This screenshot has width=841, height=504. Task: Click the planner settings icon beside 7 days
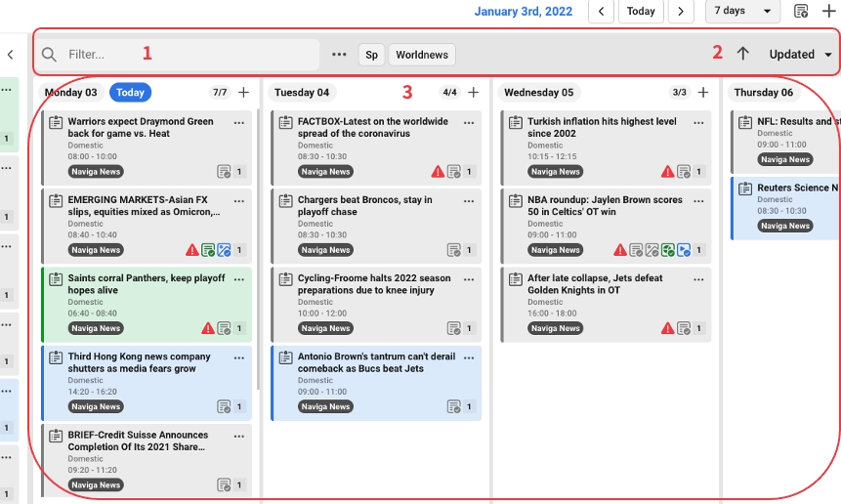[x=800, y=12]
